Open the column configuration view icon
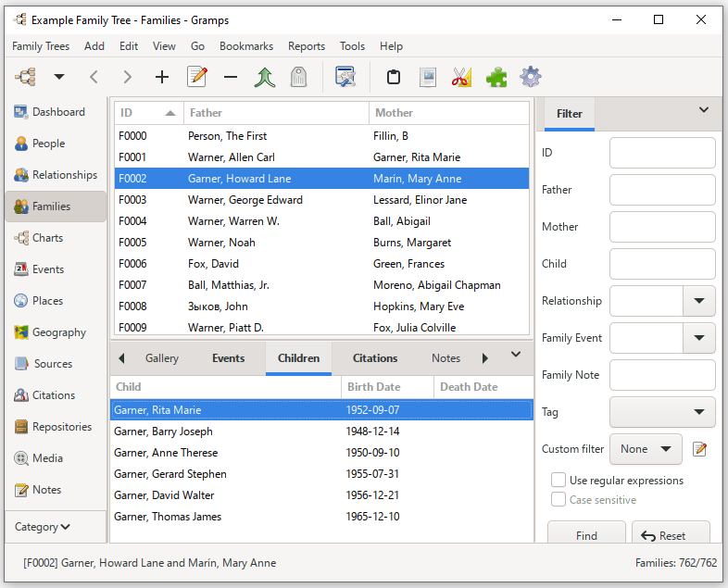 (345, 77)
